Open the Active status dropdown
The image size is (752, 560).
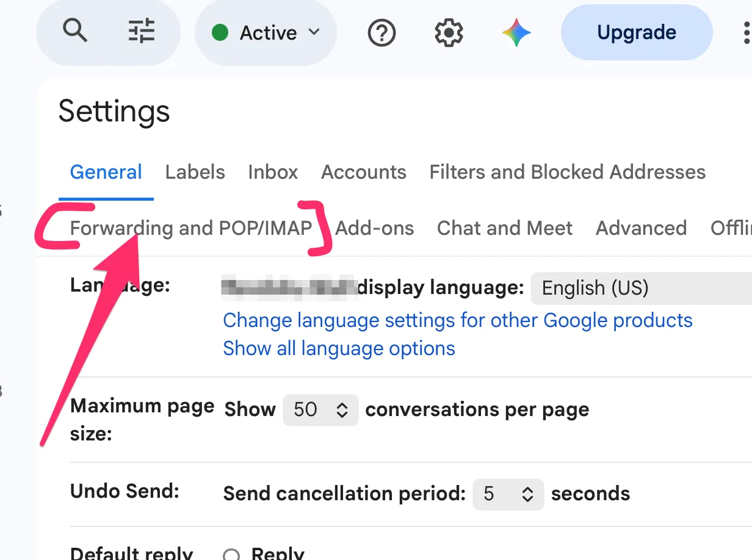pyautogui.click(x=266, y=32)
